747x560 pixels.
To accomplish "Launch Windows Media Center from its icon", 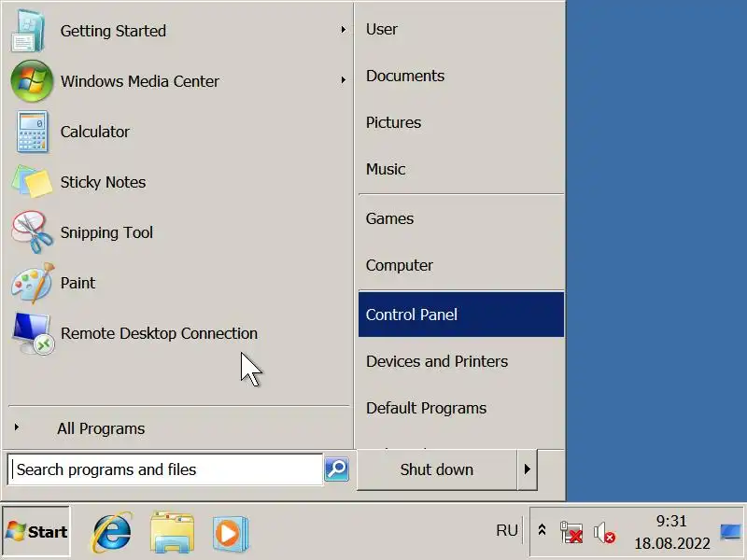I will tap(32, 81).
